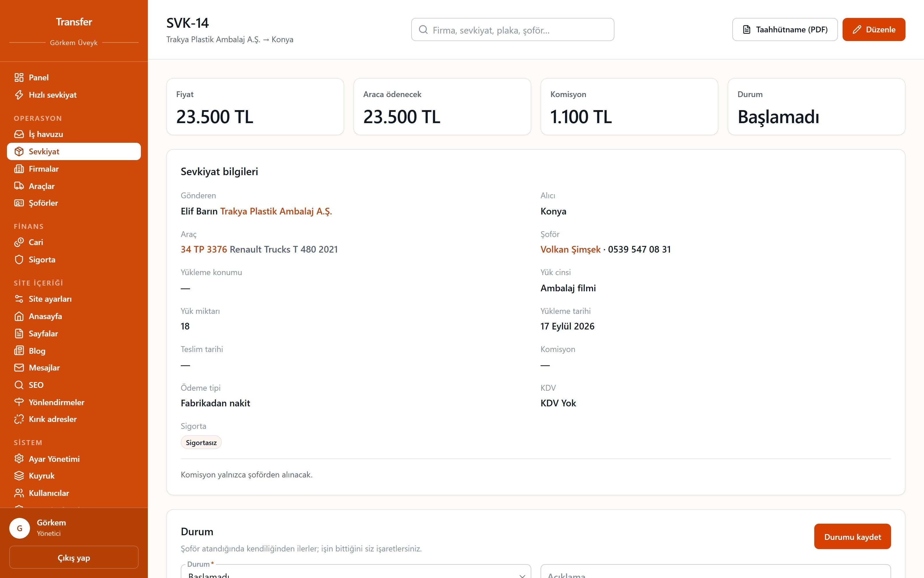
Task: Click the 1.100 TL Komisyon value
Action: (x=581, y=116)
